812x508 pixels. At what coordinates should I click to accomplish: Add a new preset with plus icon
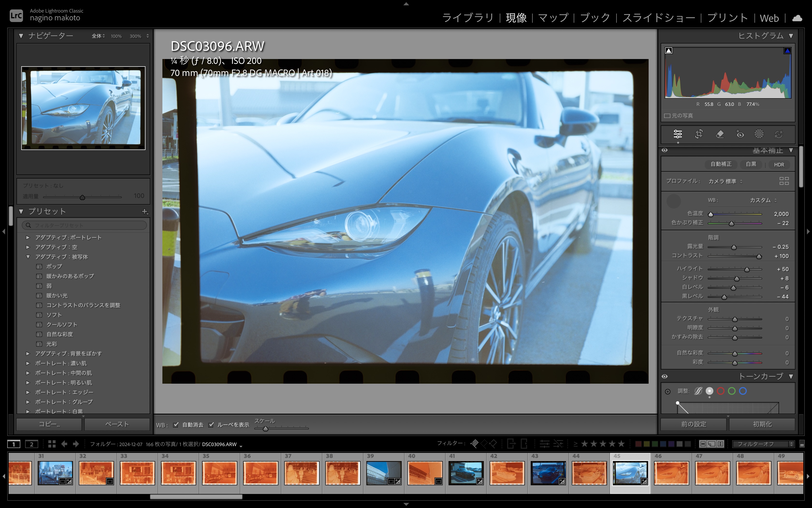point(145,211)
